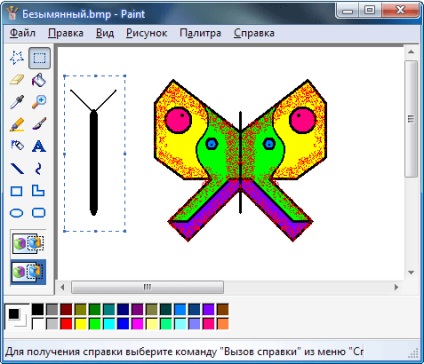Image resolution: width=424 pixels, height=364 pixels.
Task: Select the Text tool
Action: click(39, 146)
